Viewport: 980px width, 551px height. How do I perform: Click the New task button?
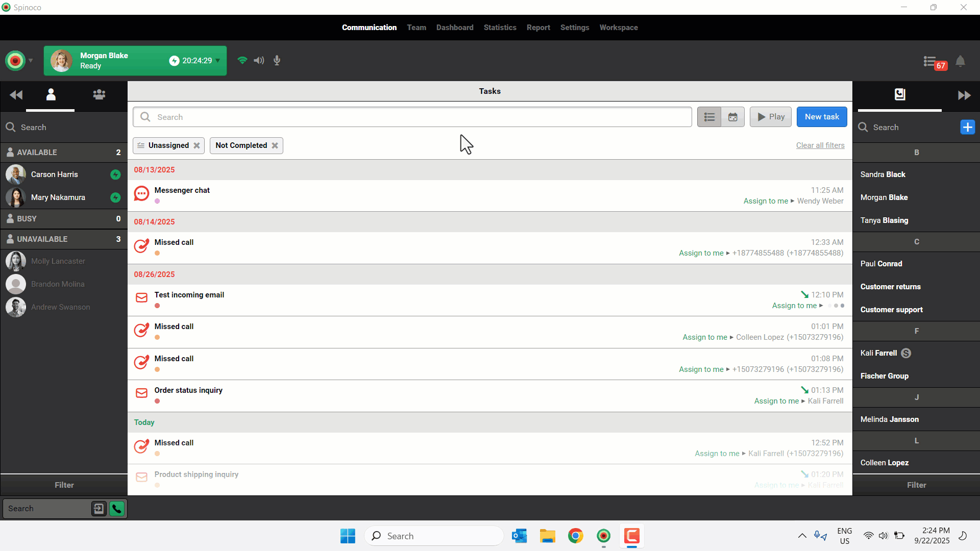coord(821,117)
